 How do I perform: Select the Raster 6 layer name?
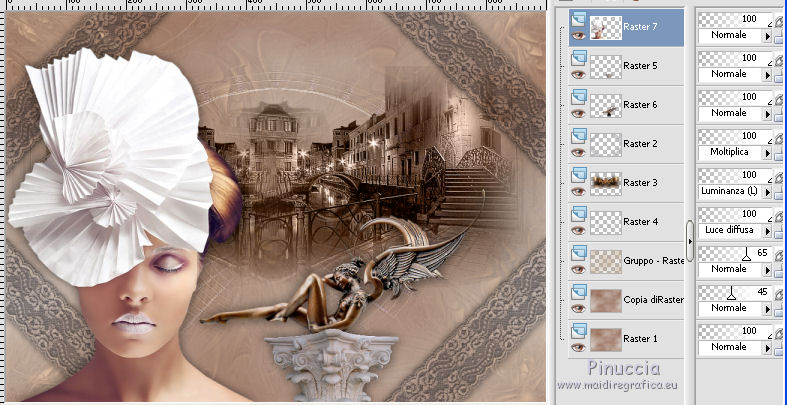tap(640, 105)
